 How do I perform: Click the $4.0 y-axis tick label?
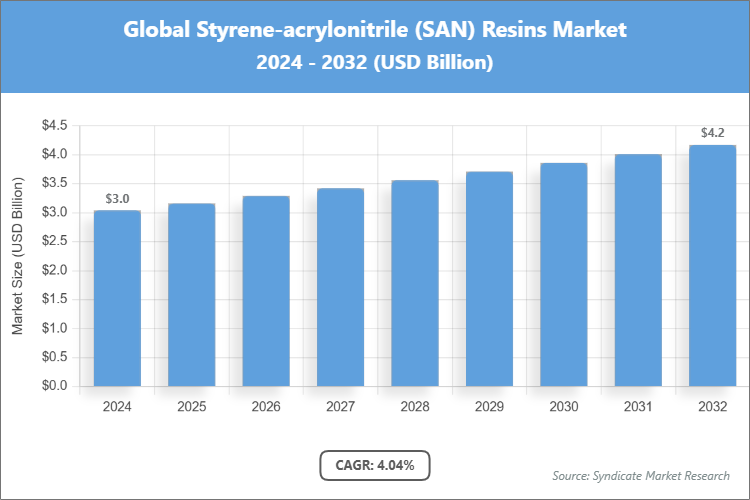pos(55,154)
